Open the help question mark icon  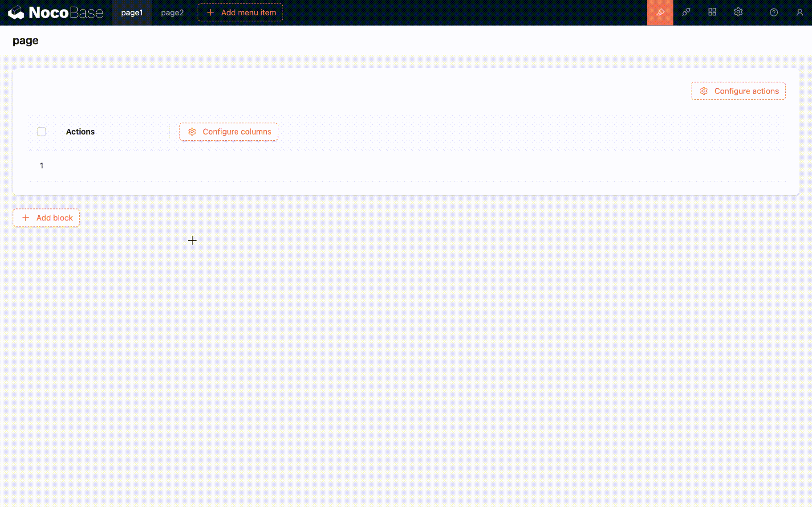tap(774, 12)
